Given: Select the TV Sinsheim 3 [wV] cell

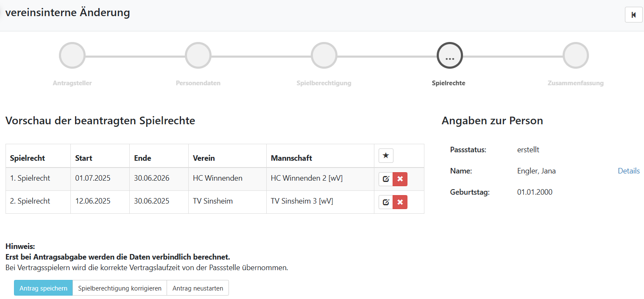Looking at the screenshot, I should click(302, 201).
